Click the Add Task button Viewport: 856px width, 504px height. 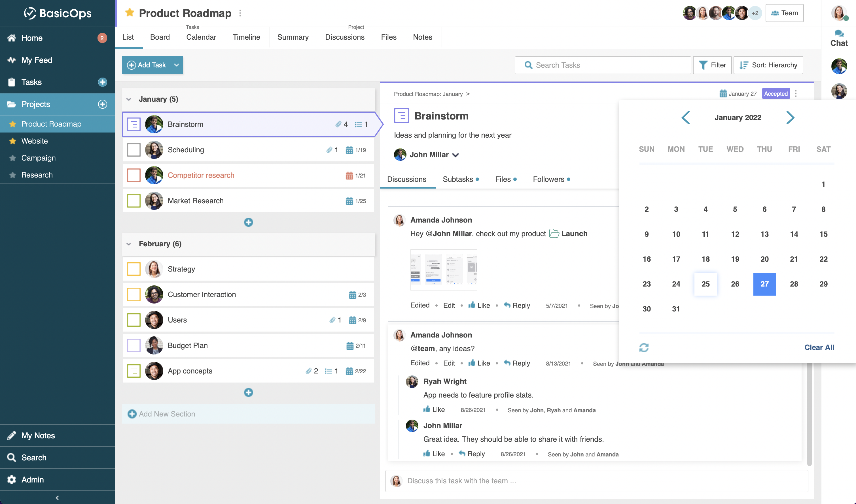(x=145, y=65)
